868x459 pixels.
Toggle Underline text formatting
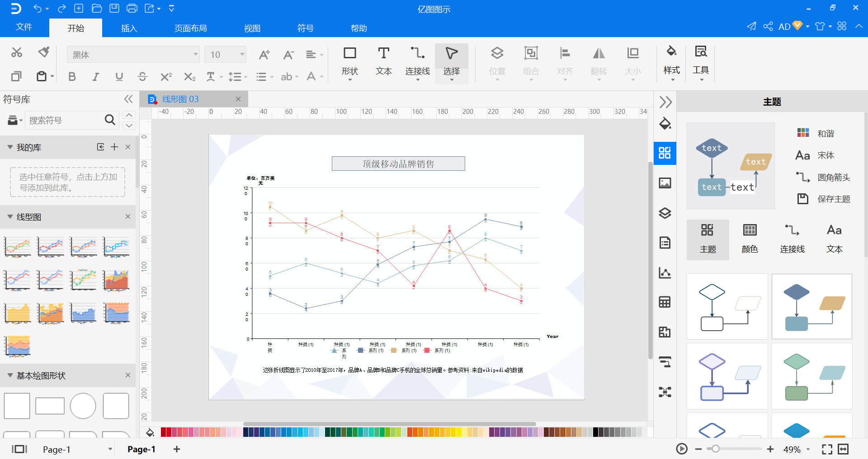pos(119,77)
